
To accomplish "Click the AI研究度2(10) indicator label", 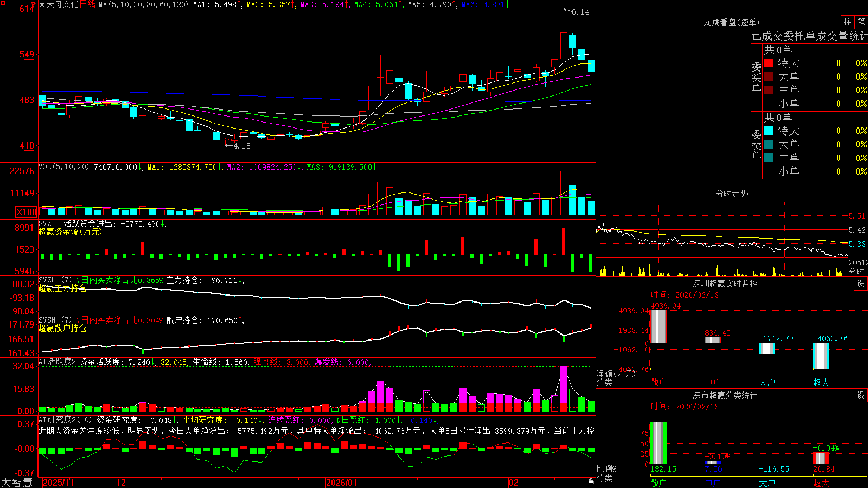I will tap(65, 420).
